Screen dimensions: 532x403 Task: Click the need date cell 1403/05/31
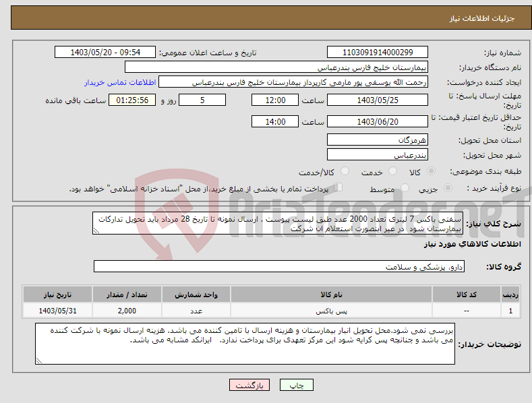pyautogui.click(x=57, y=311)
